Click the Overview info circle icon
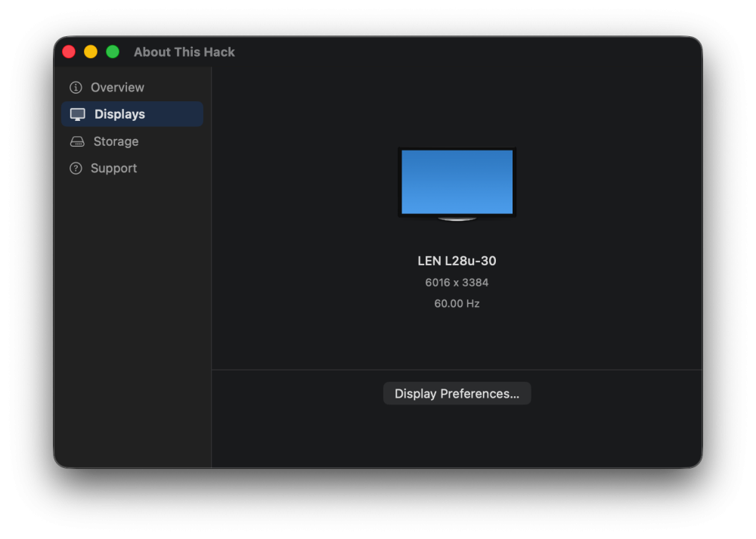The width and height of the screenshot is (756, 539). 76,87
